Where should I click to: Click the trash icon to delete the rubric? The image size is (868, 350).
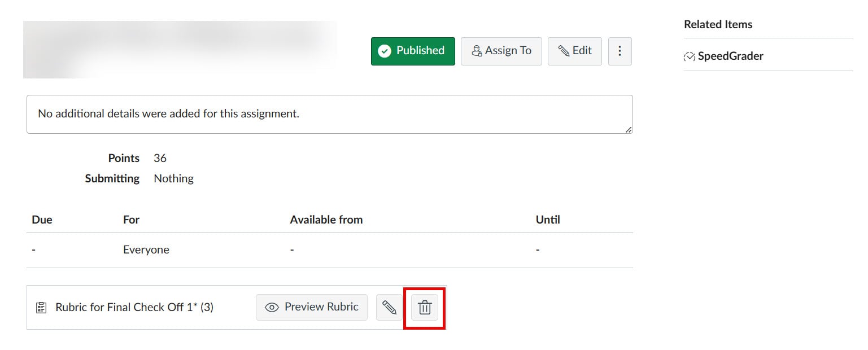point(424,307)
